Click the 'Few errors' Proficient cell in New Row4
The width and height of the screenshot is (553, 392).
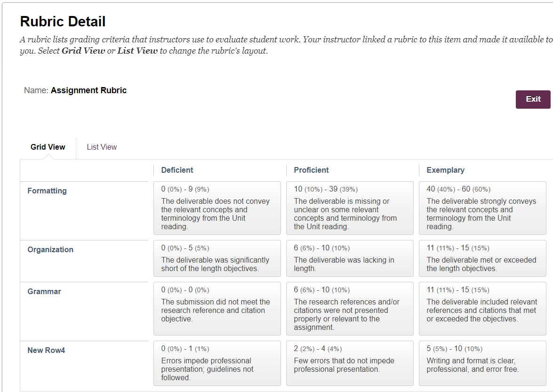pos(350,363)
